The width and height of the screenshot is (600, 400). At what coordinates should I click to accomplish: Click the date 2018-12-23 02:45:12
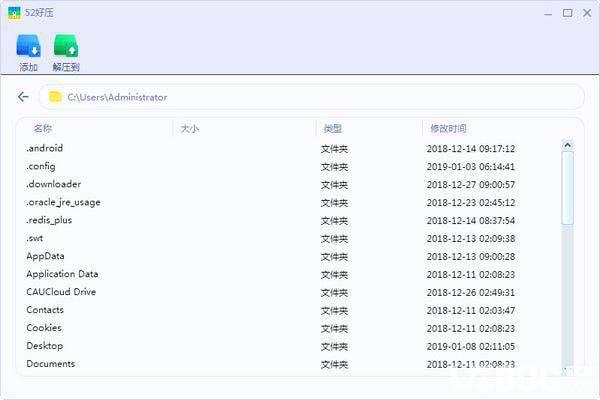click(471, 202)
